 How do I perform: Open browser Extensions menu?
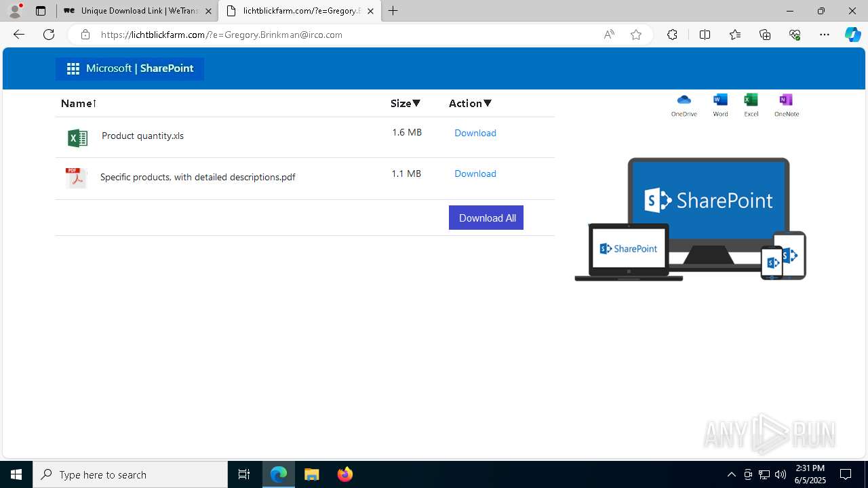point(672,35)
